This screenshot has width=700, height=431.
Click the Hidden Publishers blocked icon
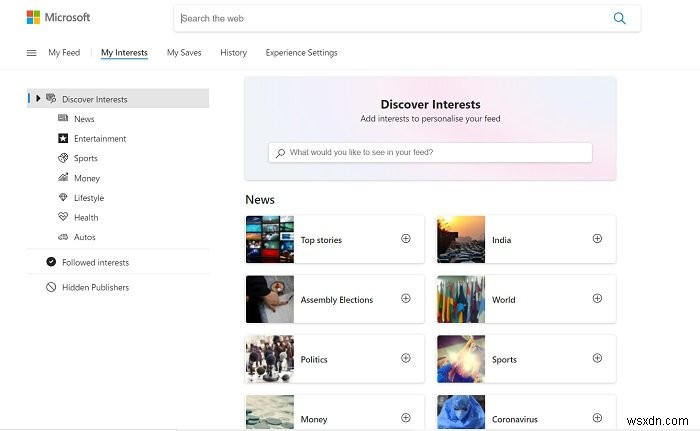[51, 287]
